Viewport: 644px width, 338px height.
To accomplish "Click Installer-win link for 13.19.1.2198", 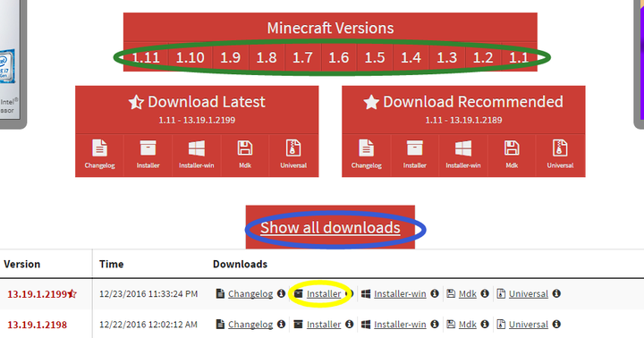I will point(400,325).
